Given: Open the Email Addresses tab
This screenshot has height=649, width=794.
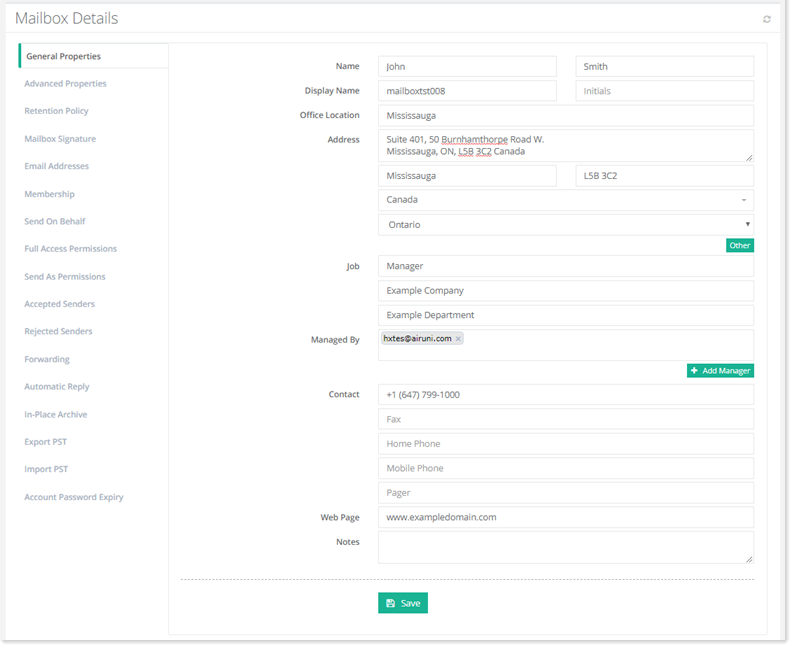Looking at the screenshot, I should (57, 166).
